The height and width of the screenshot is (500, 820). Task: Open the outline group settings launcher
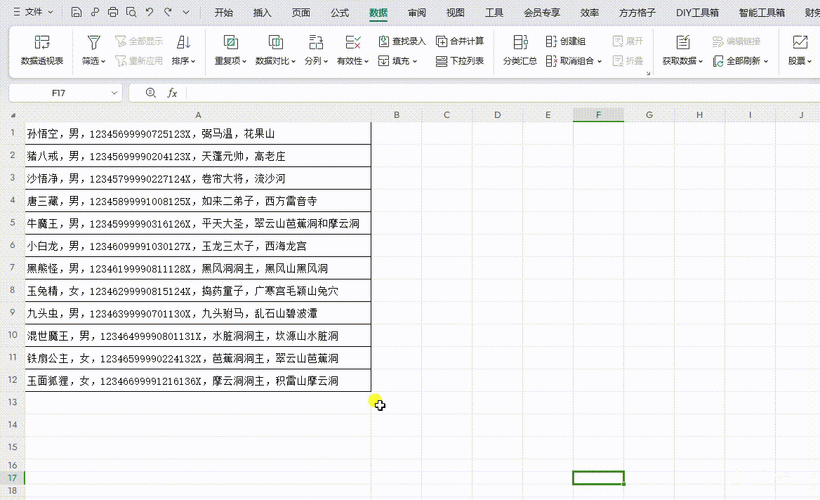pyautogui.click(x=648, y=73)
